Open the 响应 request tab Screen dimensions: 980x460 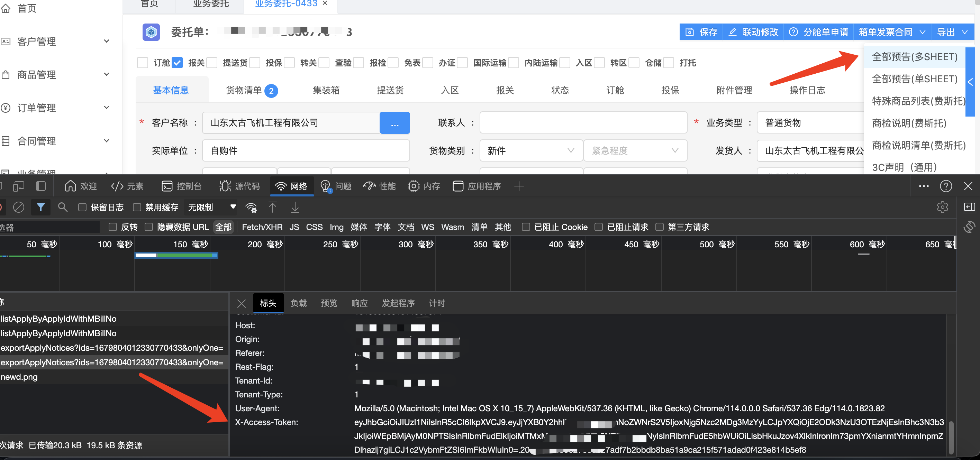coord(360,303)
